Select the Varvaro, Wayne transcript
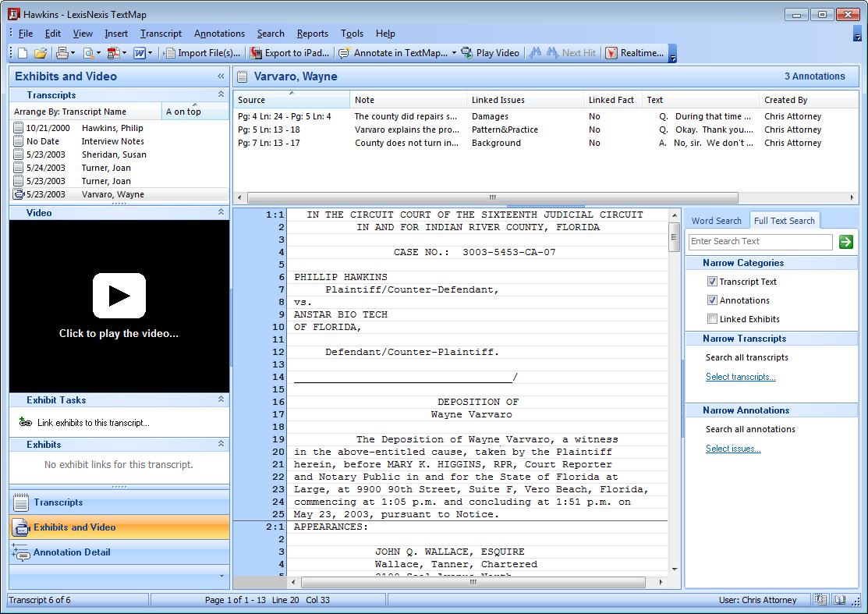The width and height of the screenshot is (868, 614). (119, 194)
